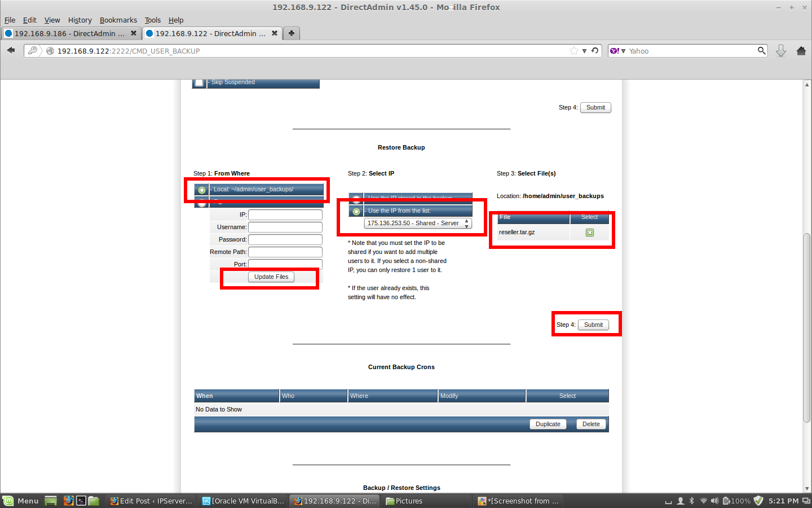Open the 175.136.253.50 Shared Server IP dropdown

[417, 224]
